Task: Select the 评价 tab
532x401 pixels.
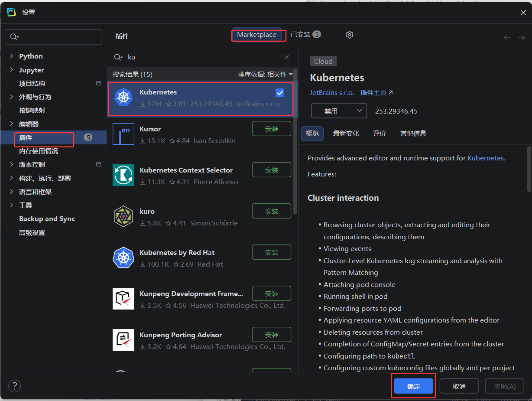Action: point(380,134)
